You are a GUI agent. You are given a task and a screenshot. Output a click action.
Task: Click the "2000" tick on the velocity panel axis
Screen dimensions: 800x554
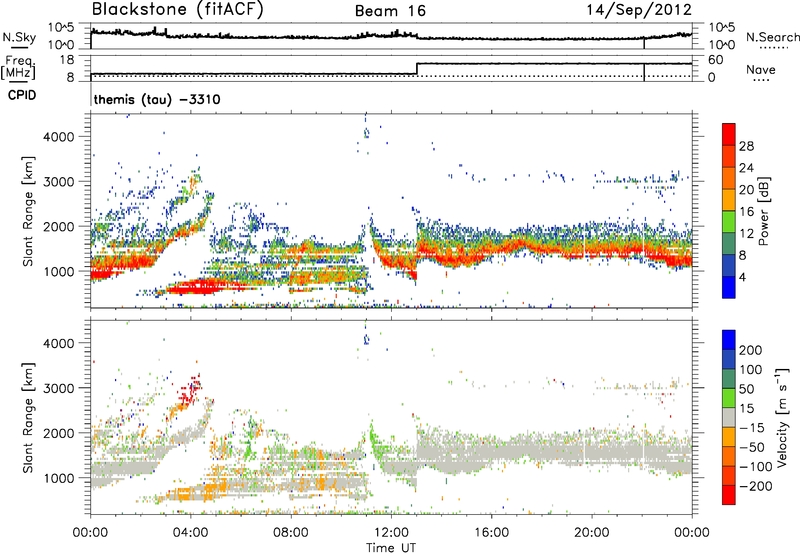[59, 433]
